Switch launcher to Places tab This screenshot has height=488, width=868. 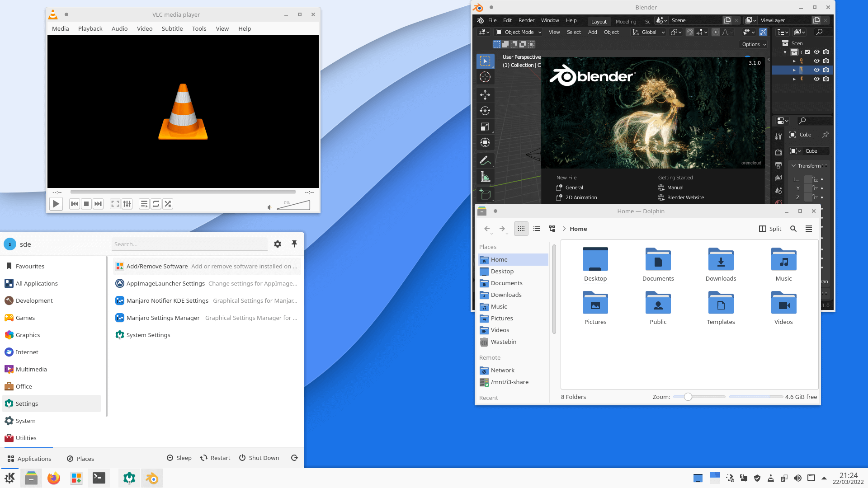tap(80, 459)
